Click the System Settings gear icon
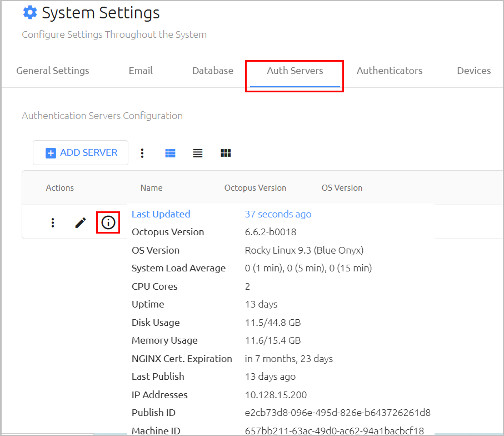The height and width of the screenshot is (436, 504). (x=30, y=13)
